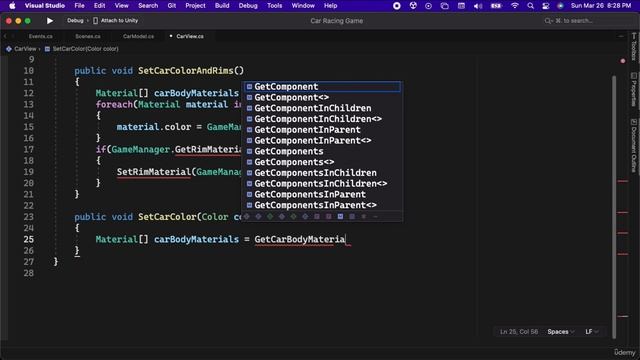The height and width of the screenshot is (360, 640).
Task: Switch to the Events.cs tab
Action: pyautogui.click(x=40, y=36)
